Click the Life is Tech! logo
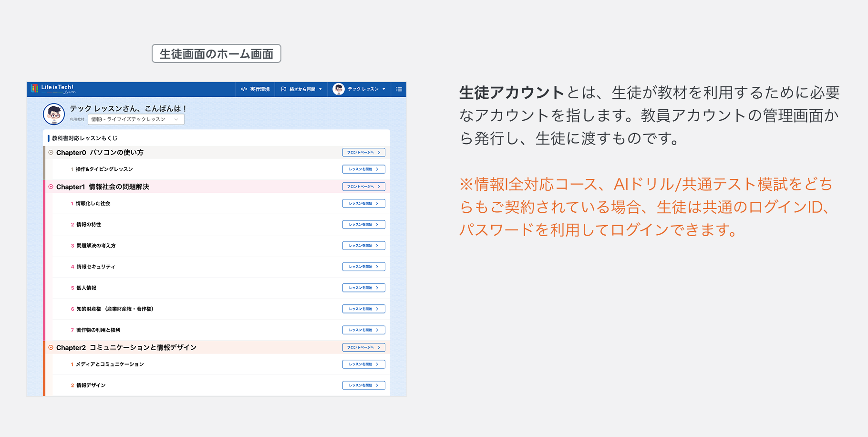868x437 pixels. pyautogui.click(x=53, y=89)
